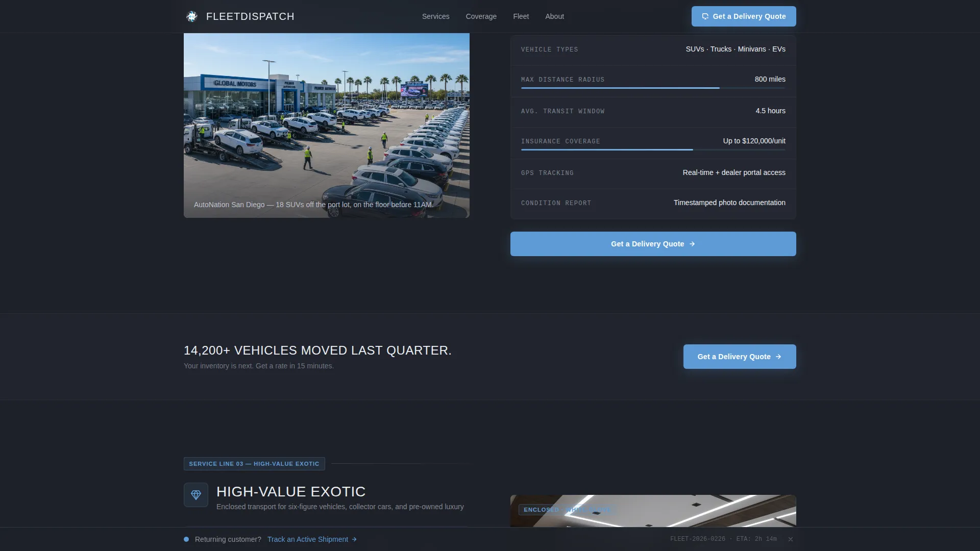Click the Returning customer? text

(x=228, y=539)
